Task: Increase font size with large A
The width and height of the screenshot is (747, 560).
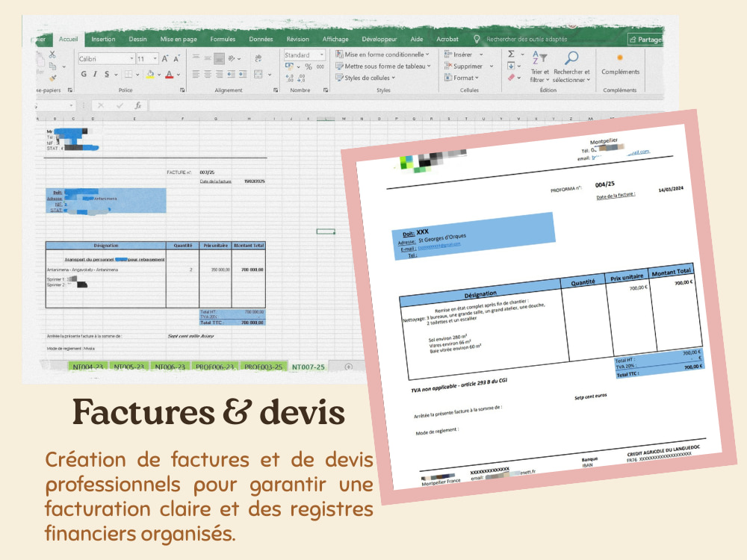Action: click(165, 58)
